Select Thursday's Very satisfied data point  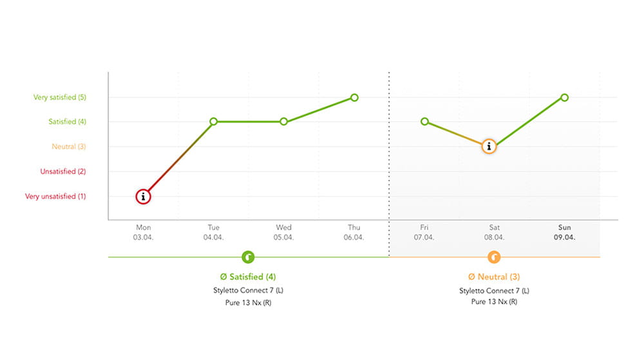[354, 97]
